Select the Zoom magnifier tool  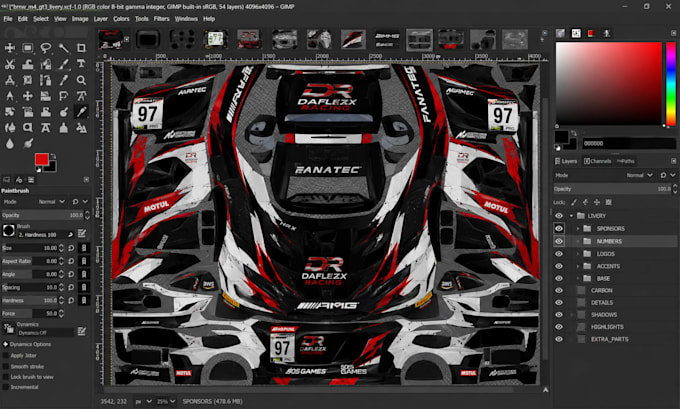pyautogui.click(x=81, y=80)
